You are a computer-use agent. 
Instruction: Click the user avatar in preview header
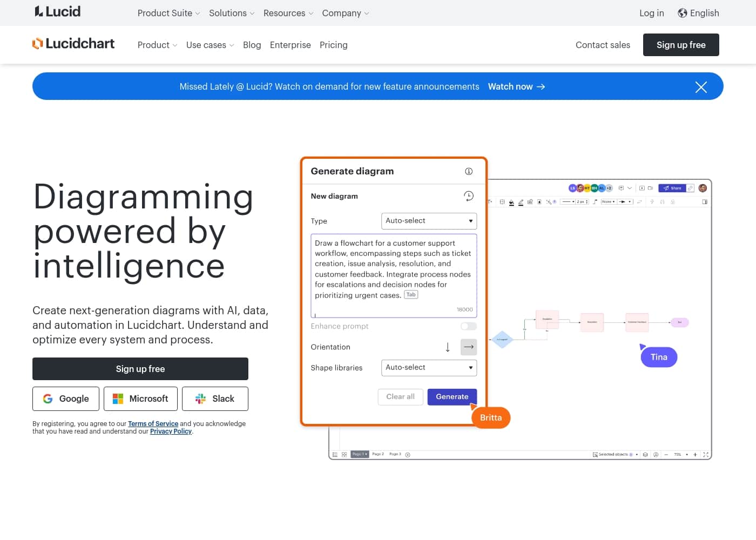703,188
